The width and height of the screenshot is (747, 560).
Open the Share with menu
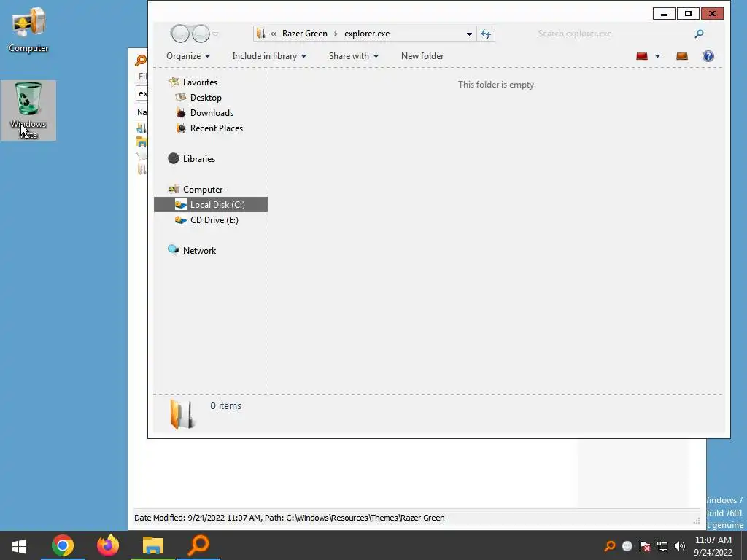tap(354, 56)
